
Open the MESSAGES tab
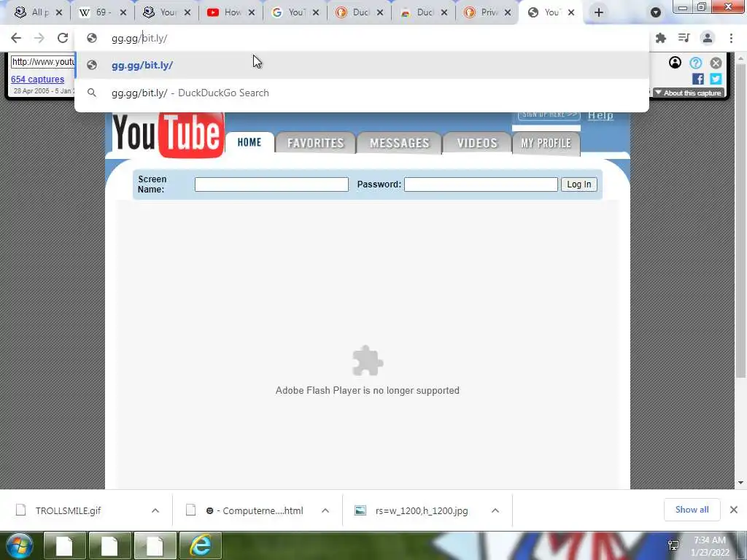(399, 143)
